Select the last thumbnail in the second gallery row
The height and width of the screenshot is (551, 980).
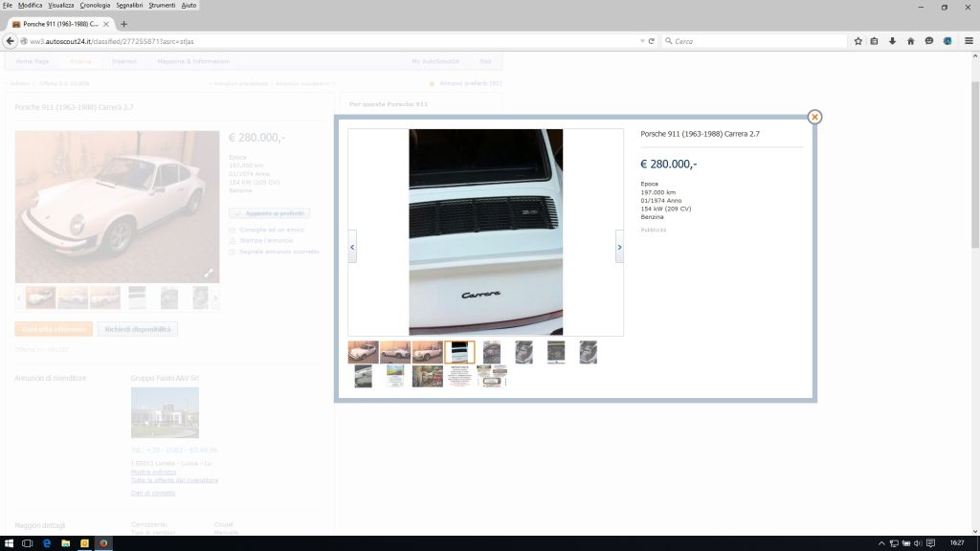coord(492,376)
